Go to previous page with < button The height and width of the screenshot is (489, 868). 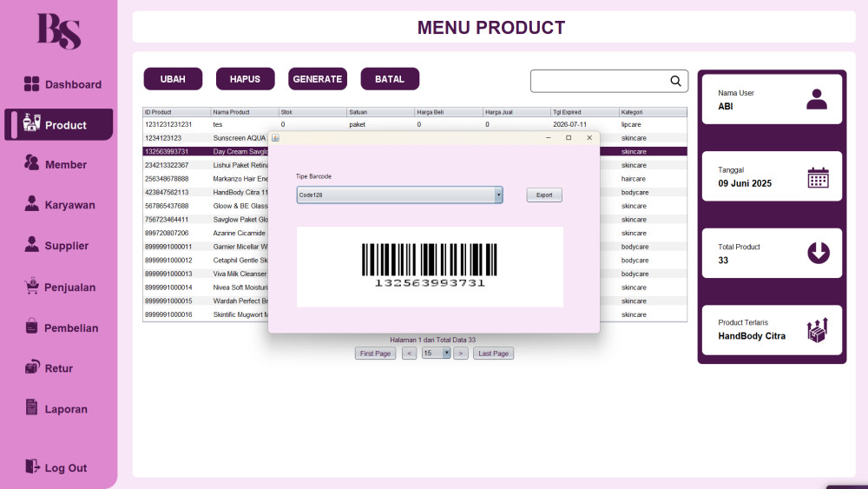coord(409,354)
